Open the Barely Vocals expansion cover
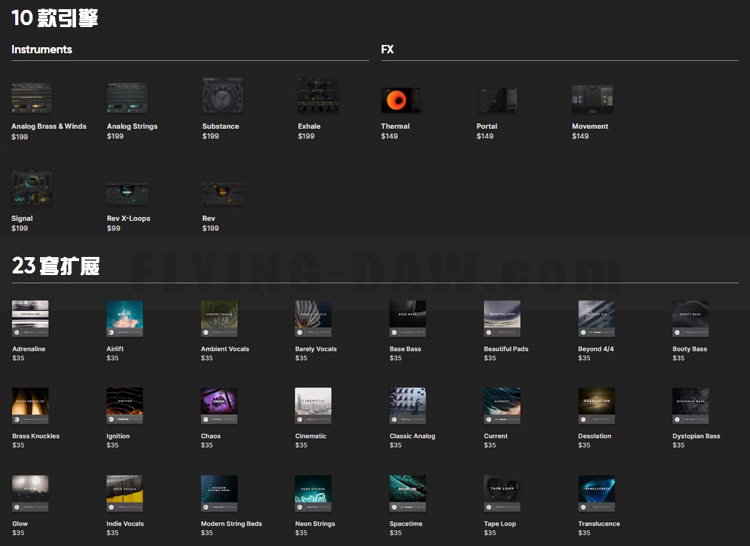The width and height of the screenshot is (750, 546). click(x=313, y=318)
